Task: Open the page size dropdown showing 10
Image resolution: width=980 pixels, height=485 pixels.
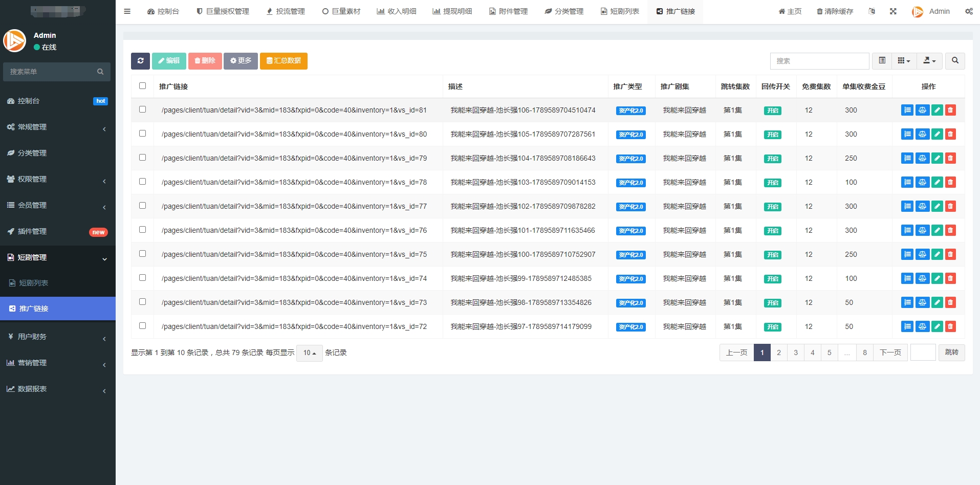Action: coord(309,353)
